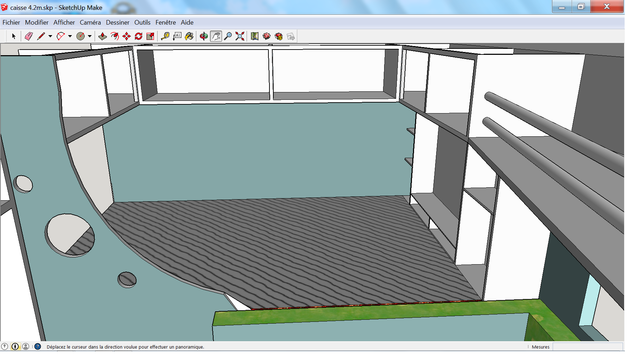Choose the Rotate tool
629x364 pixels.
pos(139,36)
